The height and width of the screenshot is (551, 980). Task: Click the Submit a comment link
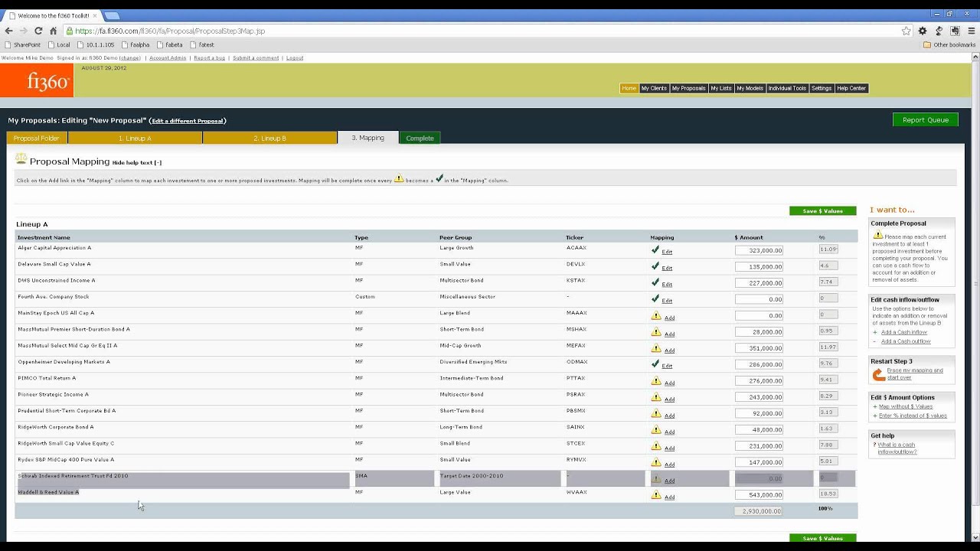(x=256, y=58)
